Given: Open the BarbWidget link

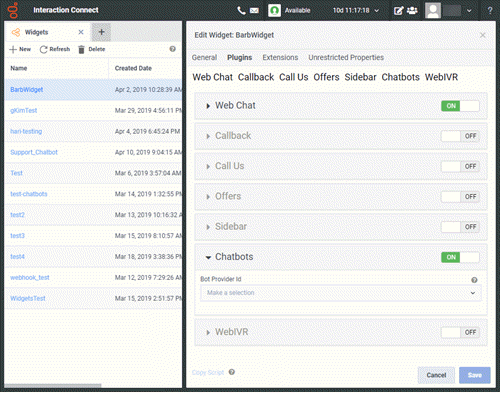Looking at the screenshot, I should click(27, 90).
